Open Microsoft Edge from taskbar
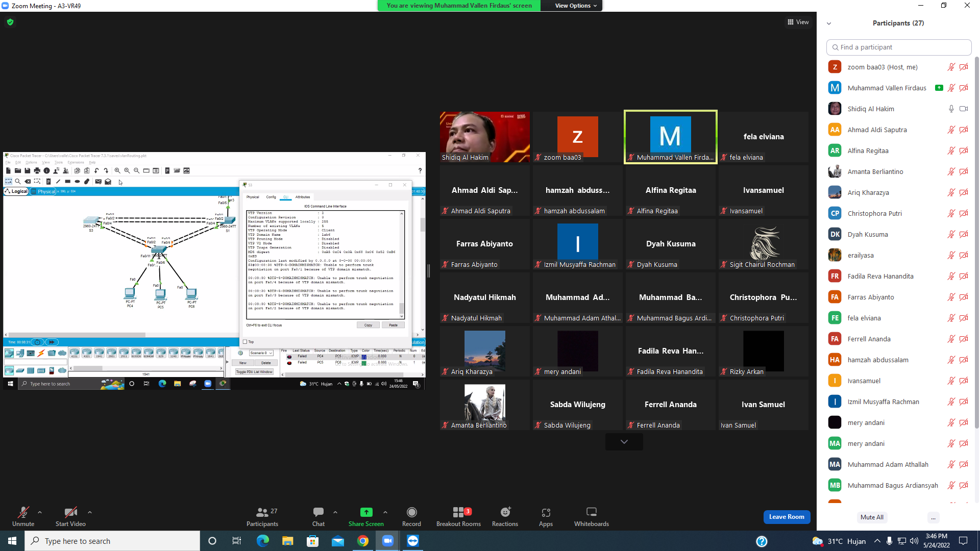The height and width of the screenshot is (551, 980). click(262, 541)
